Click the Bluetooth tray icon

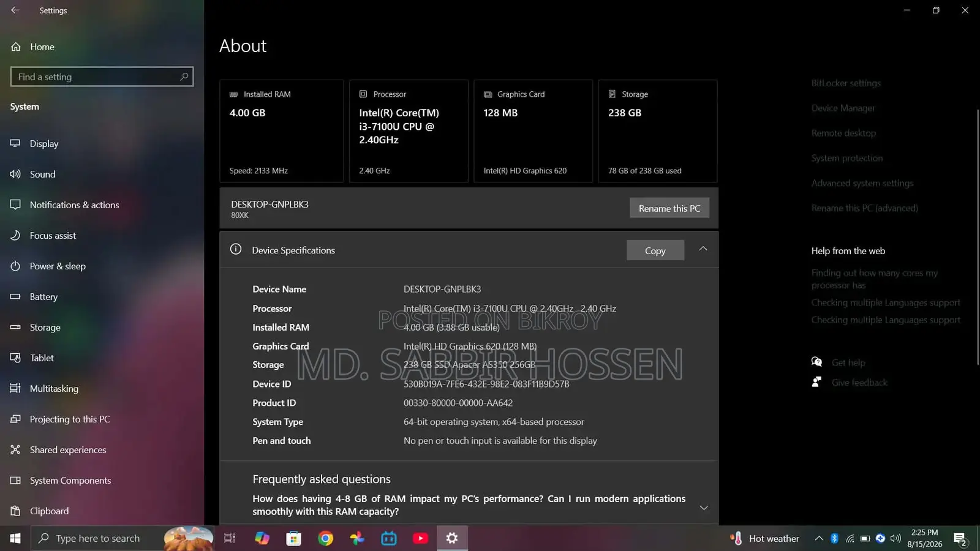coord(834,538)
